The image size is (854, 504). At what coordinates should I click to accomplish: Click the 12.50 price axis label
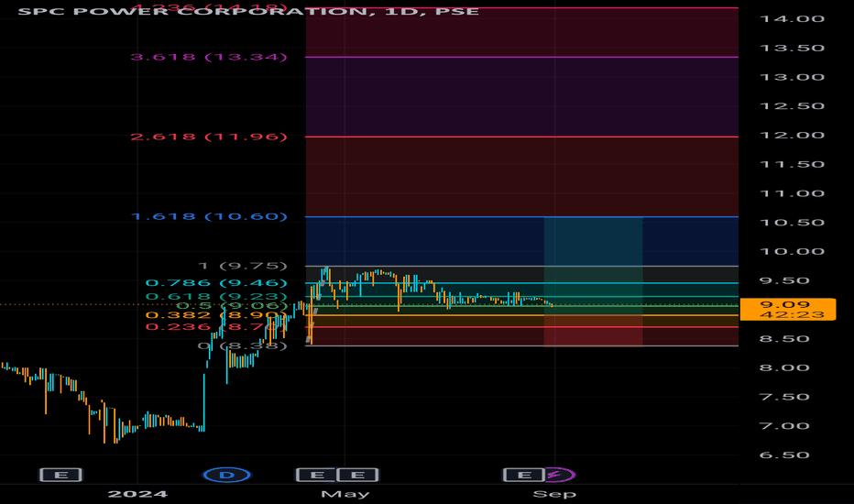(792, 105)
